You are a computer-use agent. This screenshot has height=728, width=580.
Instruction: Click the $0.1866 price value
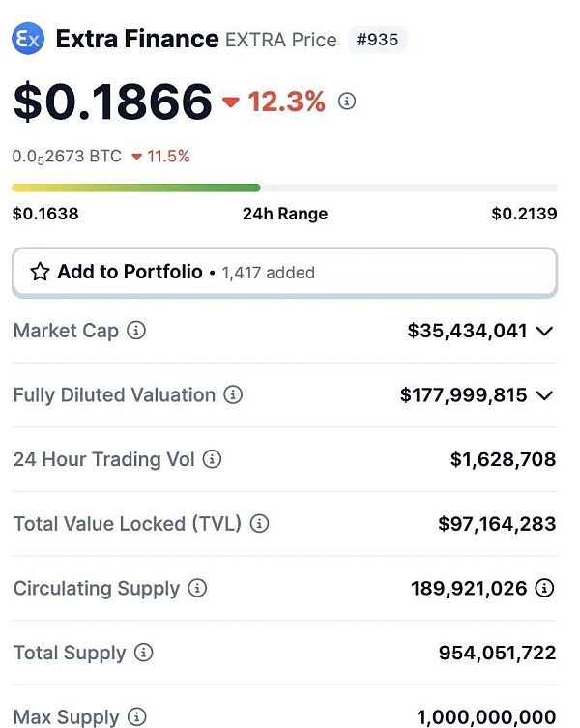(x=112, y=102)
